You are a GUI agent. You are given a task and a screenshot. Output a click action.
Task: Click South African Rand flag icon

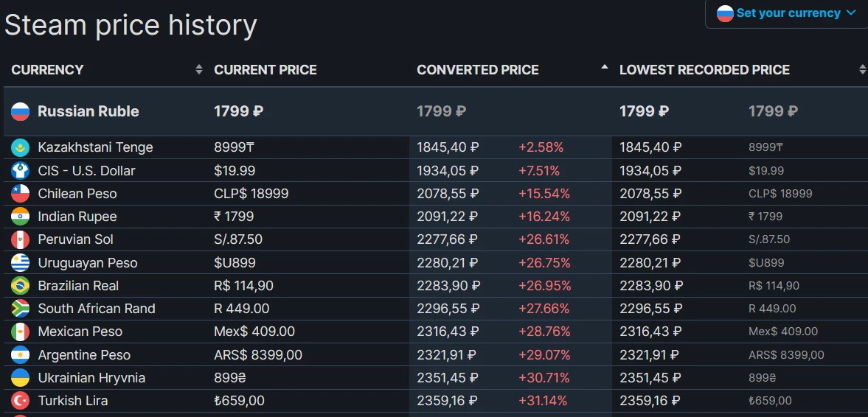21,309
